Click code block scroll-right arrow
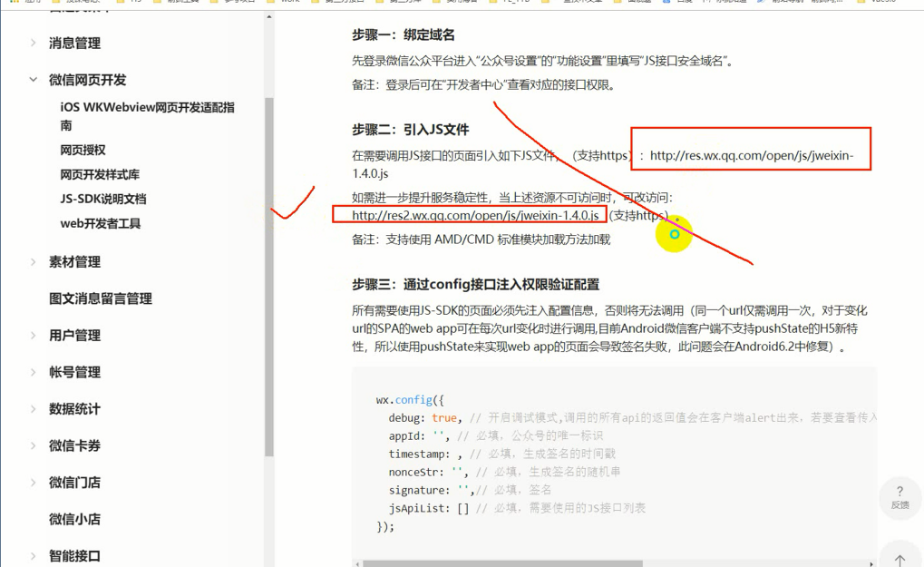This screenshot has height=567, width=924. coord(872,563)
